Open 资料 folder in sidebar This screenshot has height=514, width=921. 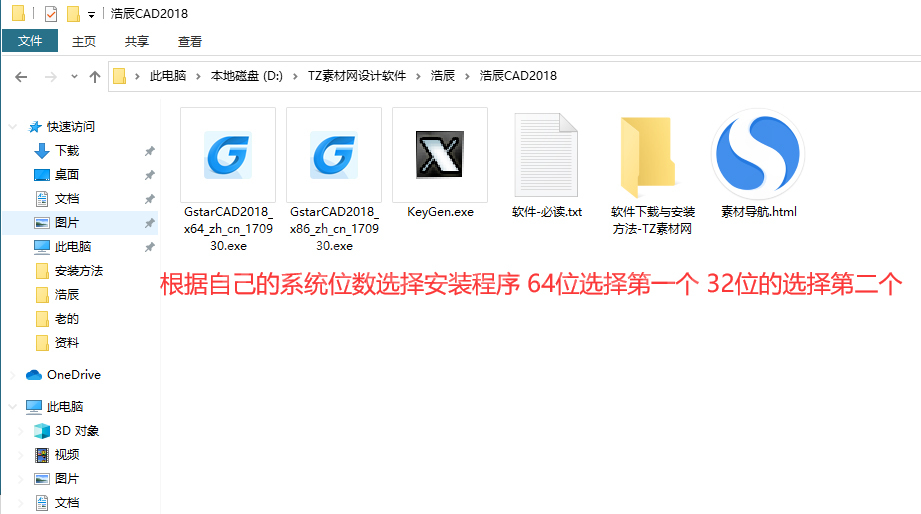click(67, 343)
